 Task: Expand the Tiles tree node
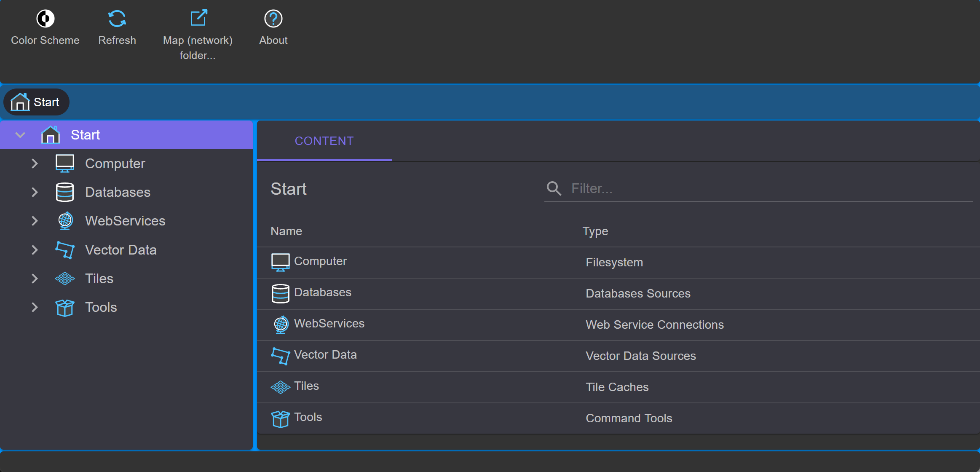[x=35, y=279]
